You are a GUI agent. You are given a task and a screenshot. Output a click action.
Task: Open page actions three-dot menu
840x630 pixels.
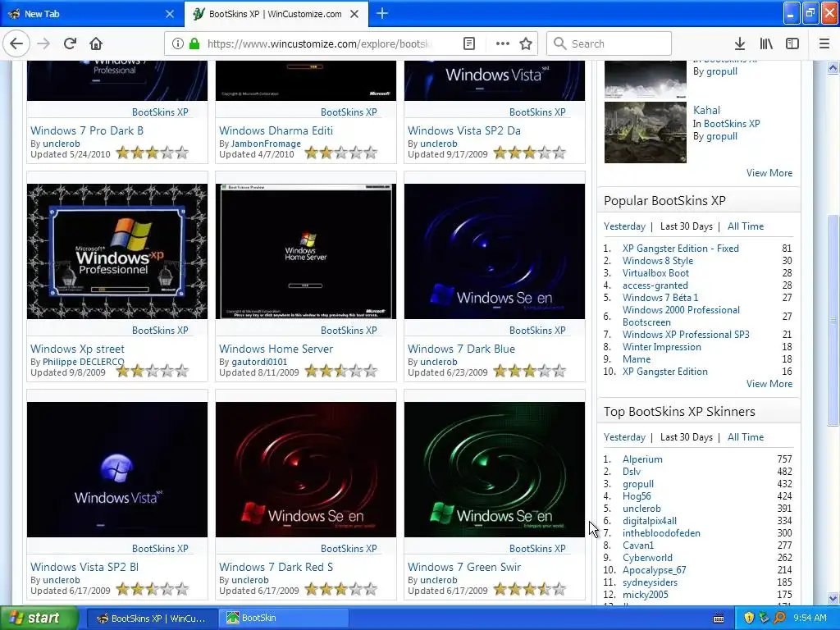coord(502,43)
